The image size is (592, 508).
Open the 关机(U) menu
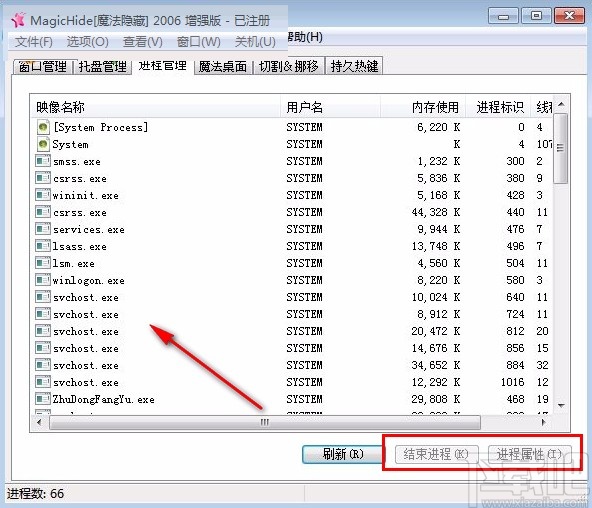(x=255, y=41)
